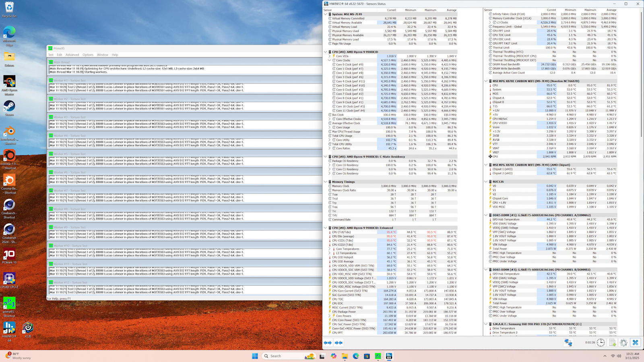Select the PCMark 10 desktop icon

[9, 256]
